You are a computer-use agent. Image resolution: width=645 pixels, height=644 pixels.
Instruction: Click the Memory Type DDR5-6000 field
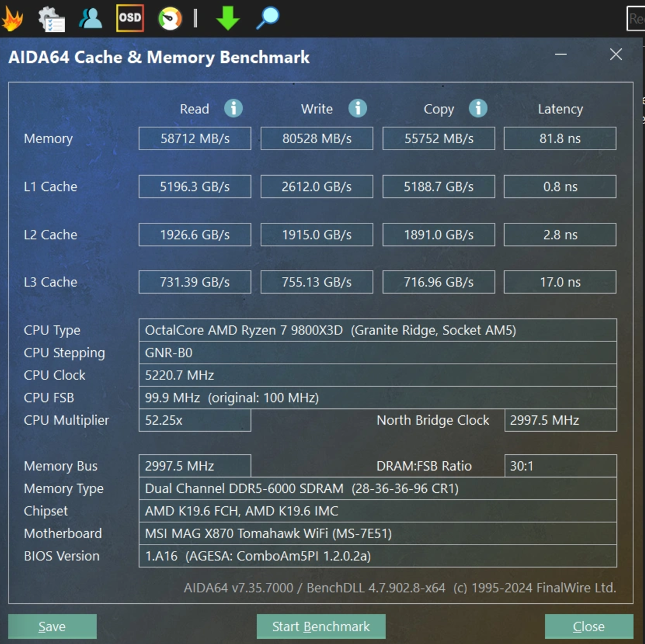point(377,489)
